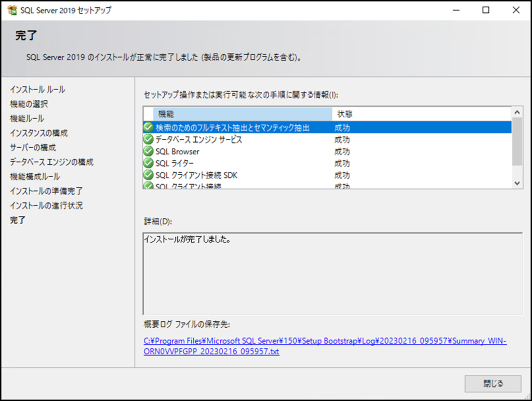
Task: Click the SQL Server setup title bar icon
Action: 12,10
